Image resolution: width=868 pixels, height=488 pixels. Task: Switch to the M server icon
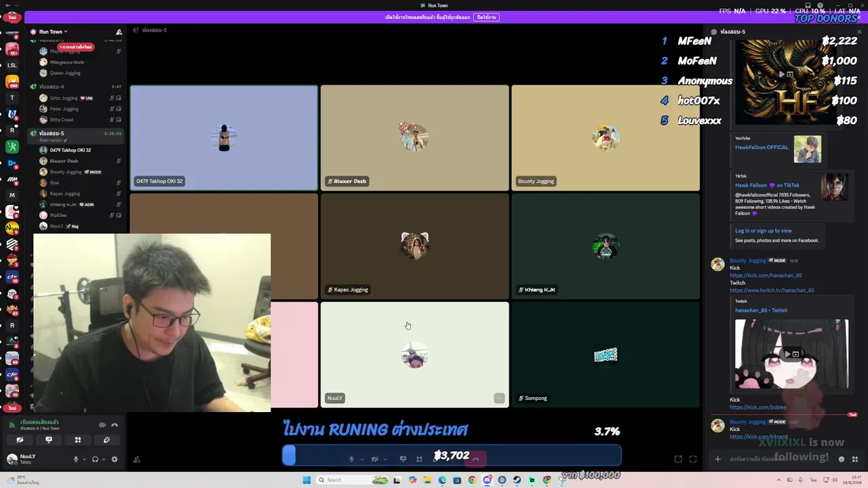pyautogui.click(x=12, y=195)
